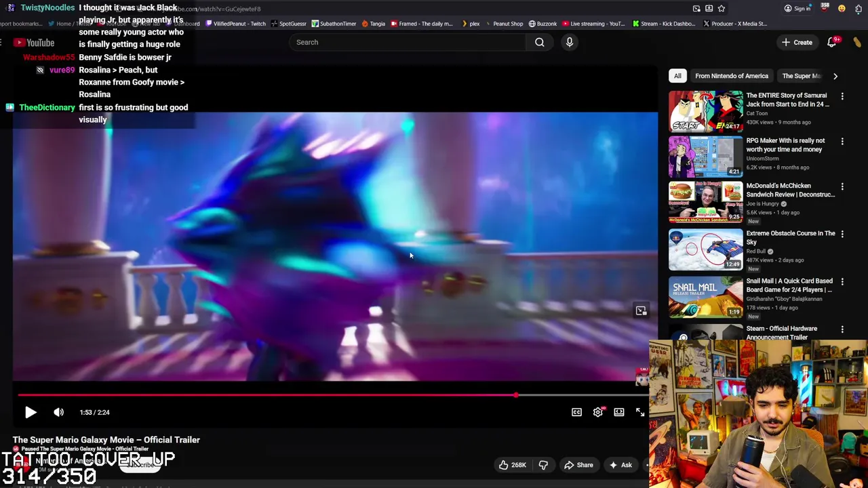Open the Snail Mail card game thumbnail
The width and height of the screenshot is (868, 488).
click(705, 297)
